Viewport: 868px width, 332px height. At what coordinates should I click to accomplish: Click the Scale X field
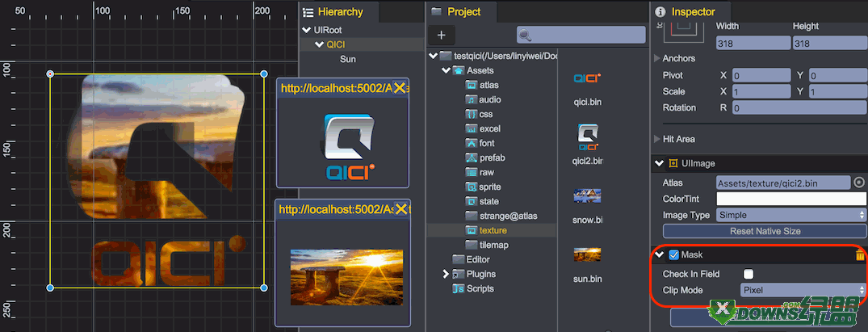point(761,91)
